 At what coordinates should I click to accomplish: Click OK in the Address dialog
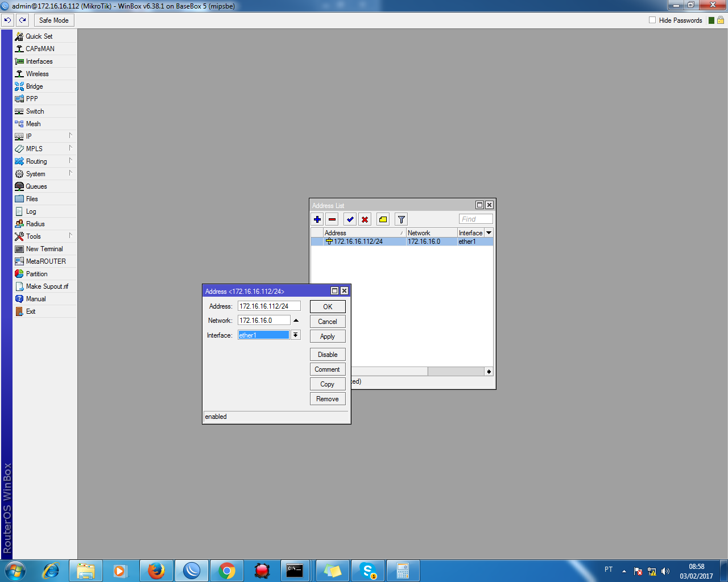328,307
